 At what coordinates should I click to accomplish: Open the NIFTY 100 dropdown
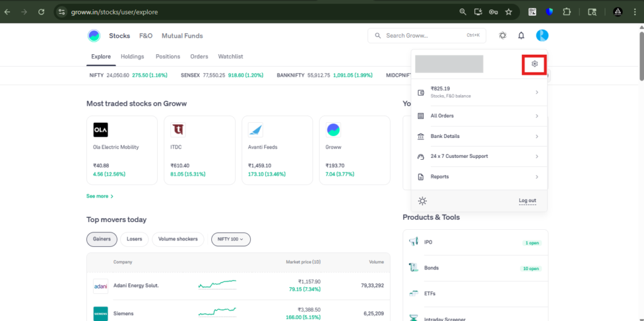[231, 239]
